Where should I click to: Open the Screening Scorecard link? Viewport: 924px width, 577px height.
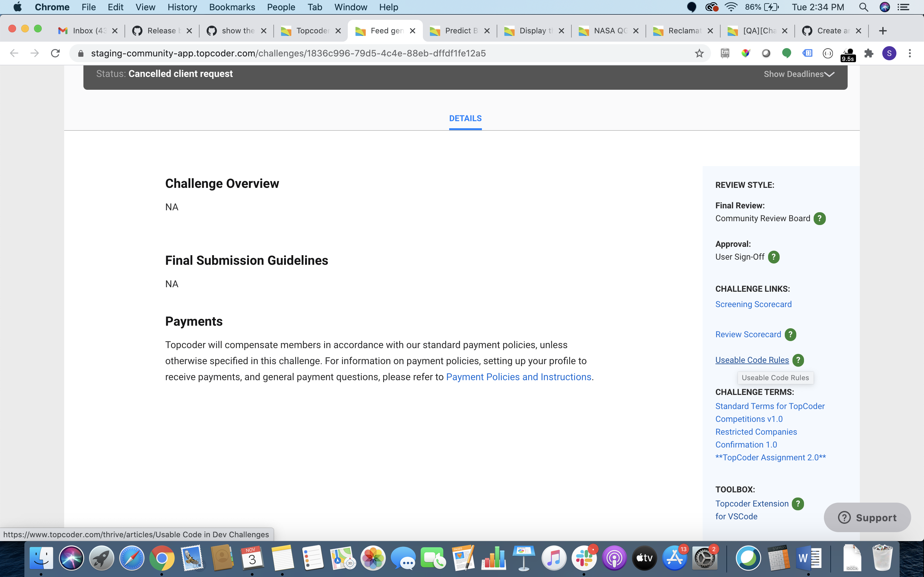pyautogui.click(x=753, y=304)
